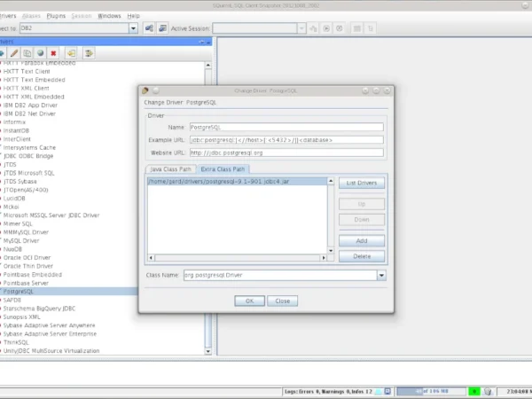This screenshot has height=399, width=532.
Task: Open the Active Session dropdown
Action: 301,28
